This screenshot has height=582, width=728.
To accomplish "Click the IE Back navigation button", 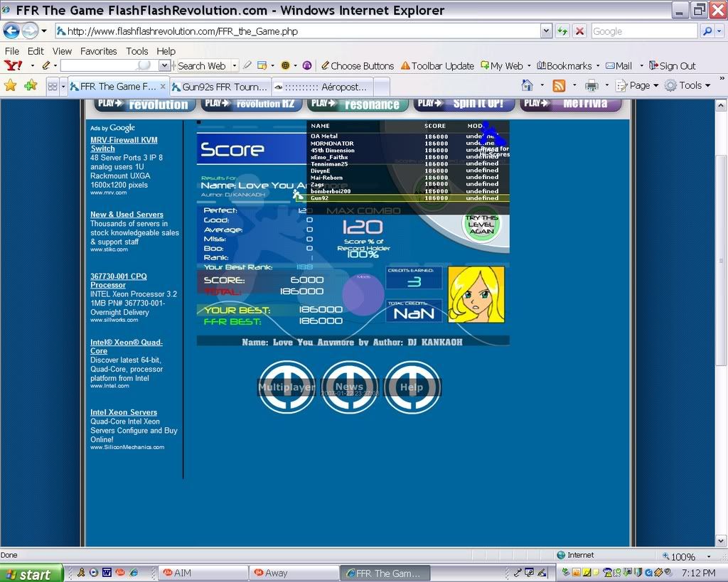I will [x=11, y=31].
